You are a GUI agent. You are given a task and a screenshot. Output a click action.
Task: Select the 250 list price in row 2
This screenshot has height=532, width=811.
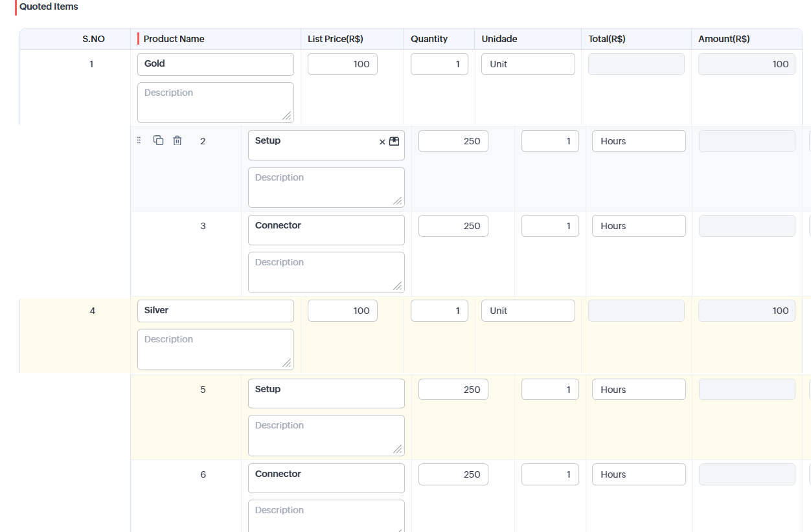click(x=453, y=141)
